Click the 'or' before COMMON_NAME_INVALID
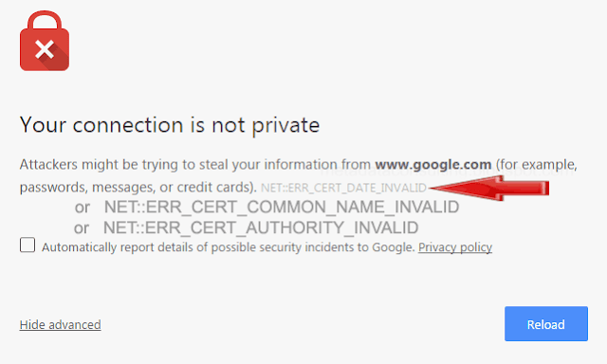Image resolution: width=607 pixels, height=364 pixels. [83, 209]
